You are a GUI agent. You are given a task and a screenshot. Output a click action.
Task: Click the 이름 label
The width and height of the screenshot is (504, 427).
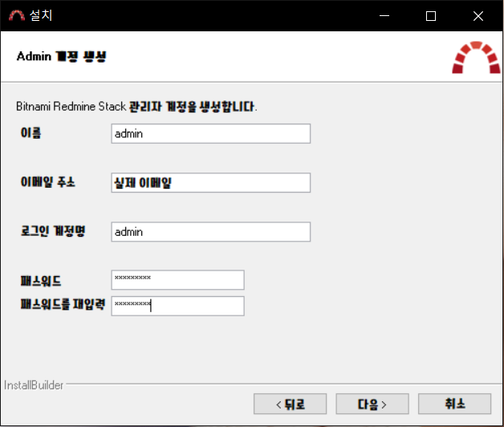tap(30, 132)
